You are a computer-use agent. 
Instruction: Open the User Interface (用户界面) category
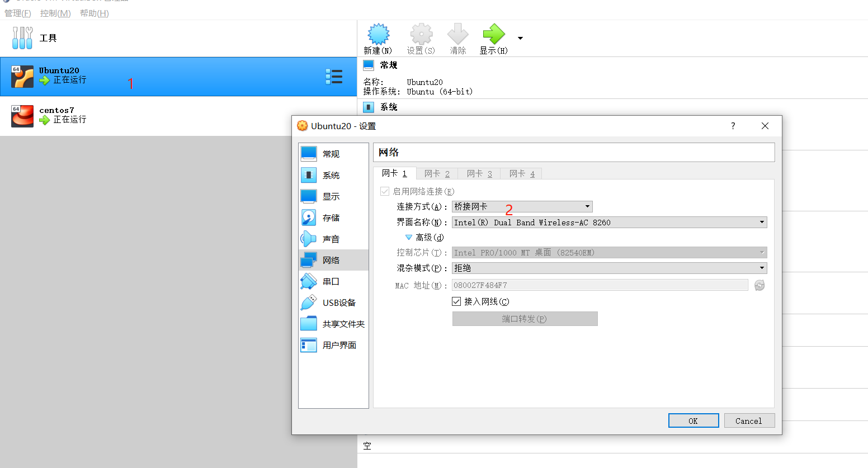coord(333,345)
